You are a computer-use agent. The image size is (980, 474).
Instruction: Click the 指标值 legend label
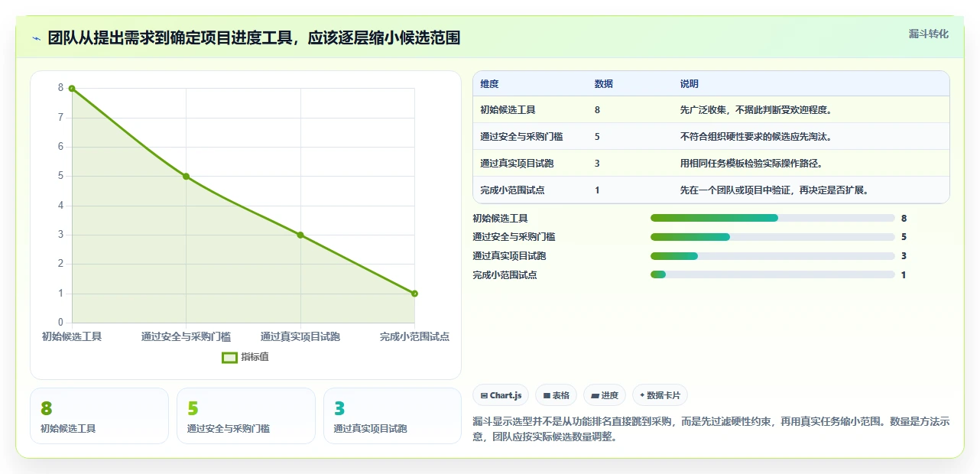pos(255,357)
